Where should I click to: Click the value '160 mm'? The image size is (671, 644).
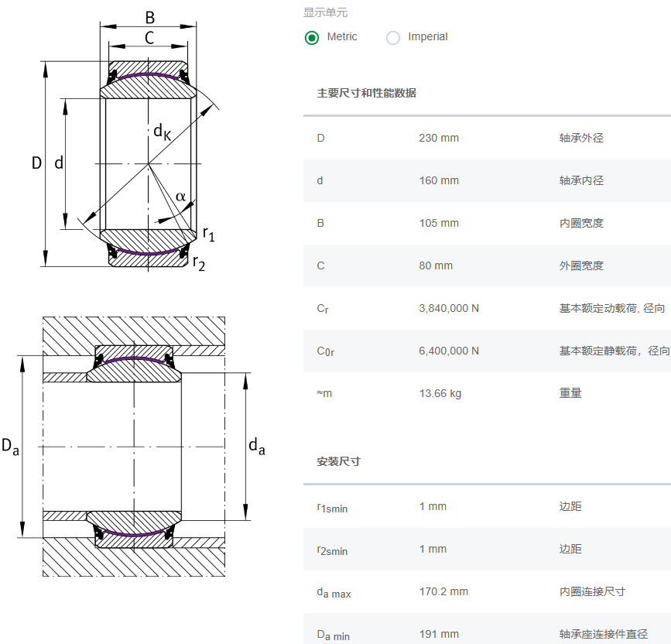[439, 180]
